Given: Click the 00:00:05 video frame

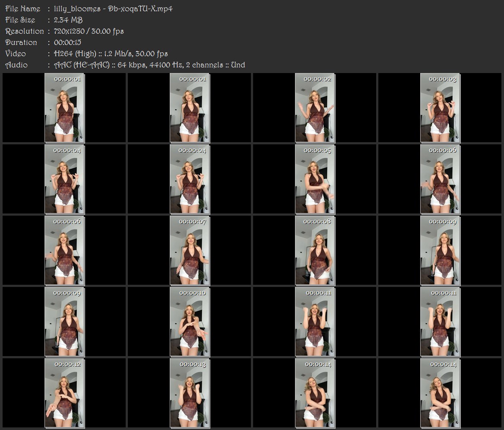Looking at the screenshot, I should (x=315, y=179).
